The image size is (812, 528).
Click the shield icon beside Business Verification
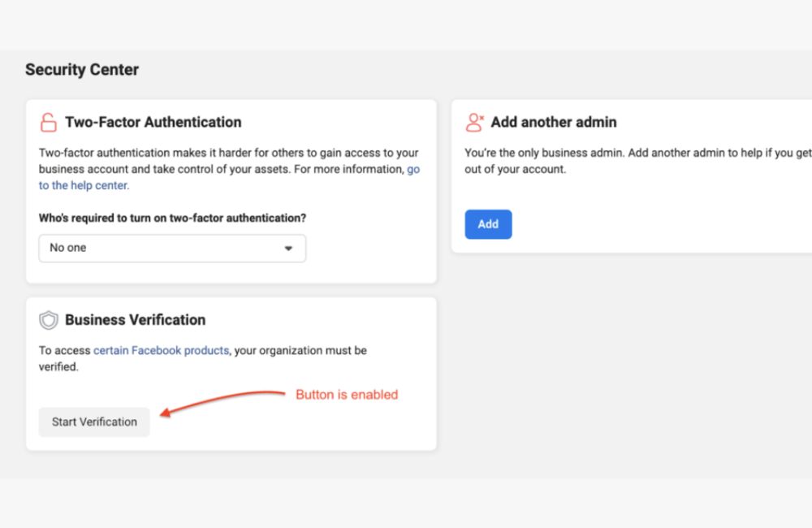49,319
